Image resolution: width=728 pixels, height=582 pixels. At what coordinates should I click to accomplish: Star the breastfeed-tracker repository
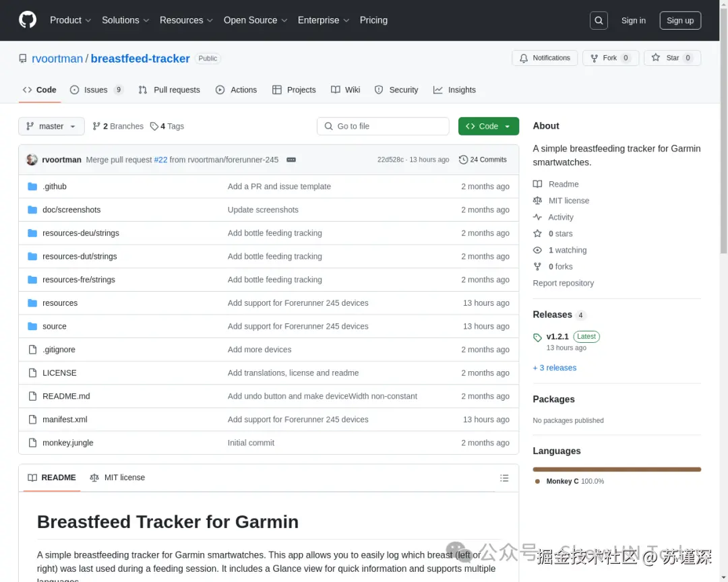(x=672, y=58)
